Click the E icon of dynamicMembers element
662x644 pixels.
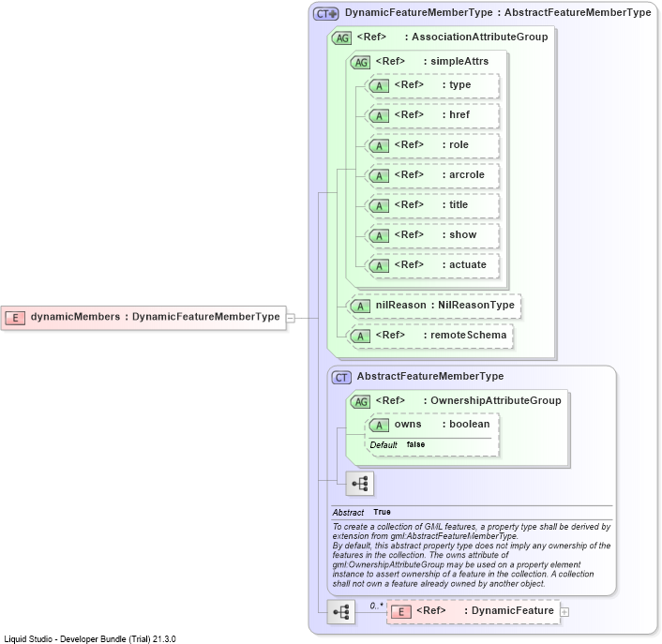coord(15,318)
